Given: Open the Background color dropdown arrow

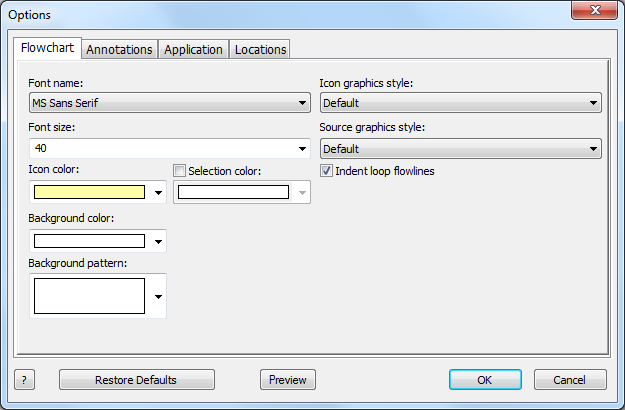Looking at the screenshot, I should 158,241.
